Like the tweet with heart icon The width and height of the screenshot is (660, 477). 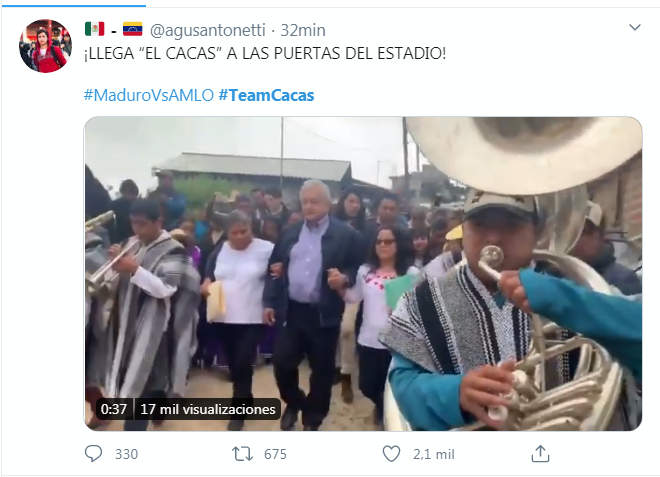[x=391, y=454]
